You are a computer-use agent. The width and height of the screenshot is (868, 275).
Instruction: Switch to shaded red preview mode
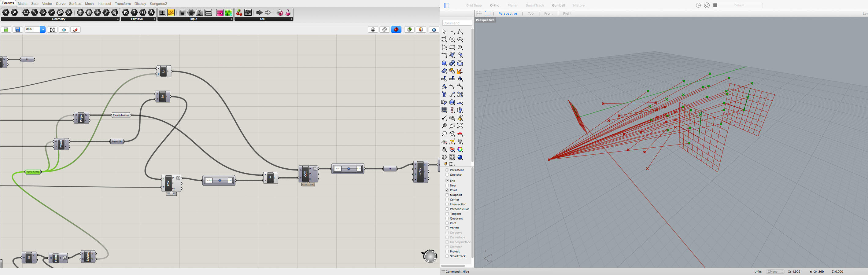[396, 30]
